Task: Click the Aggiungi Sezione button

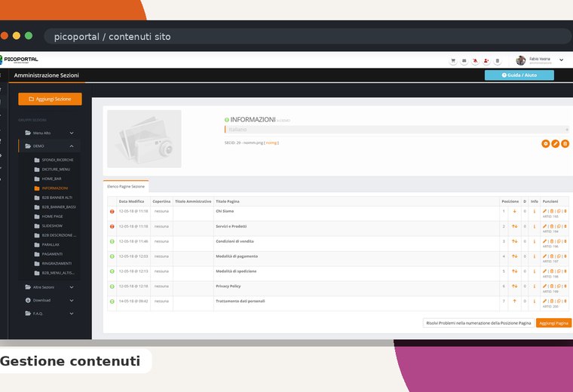Action: coord(50,99)
